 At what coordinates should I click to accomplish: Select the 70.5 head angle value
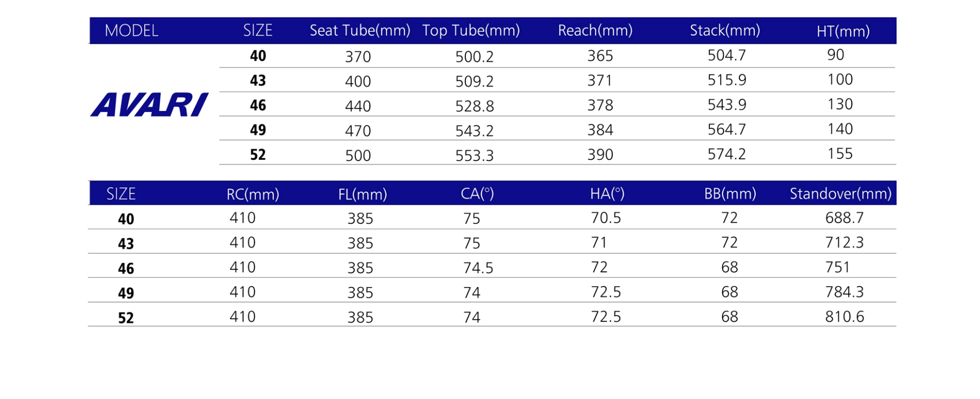[606, 218]
